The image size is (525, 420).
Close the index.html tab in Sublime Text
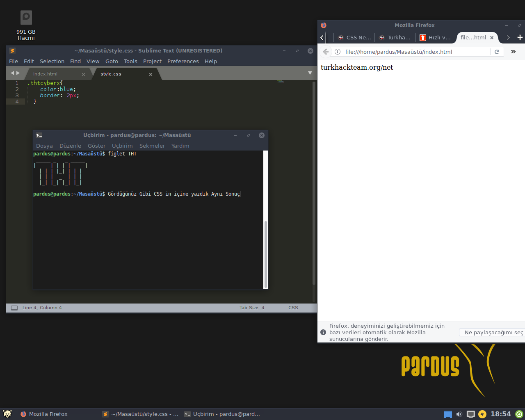[83, 74]
